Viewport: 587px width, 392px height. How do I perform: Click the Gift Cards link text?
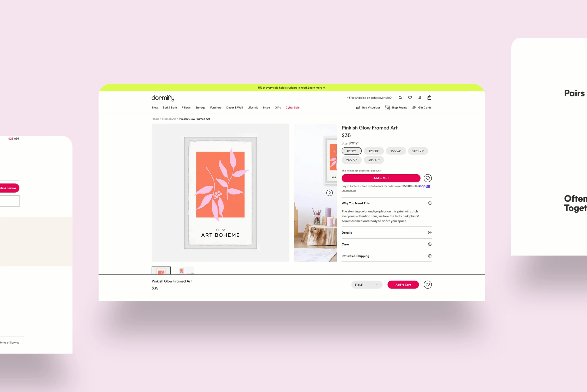pos(425,108)
